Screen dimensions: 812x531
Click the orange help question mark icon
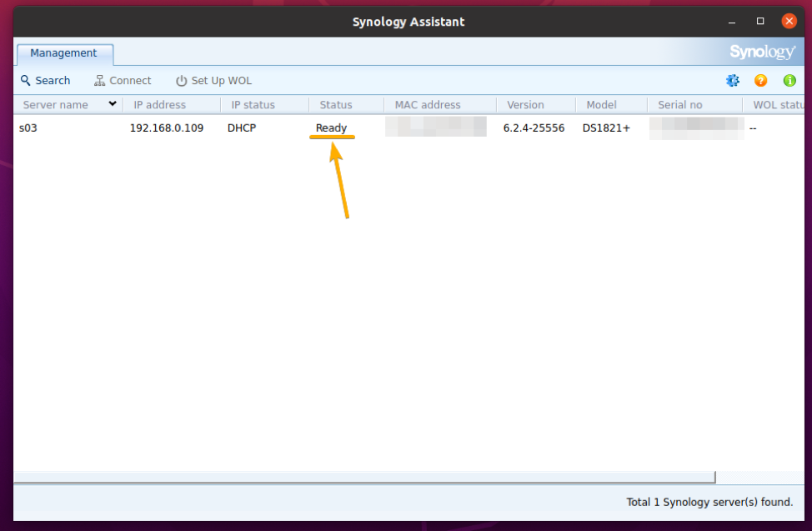coord(760,80)
